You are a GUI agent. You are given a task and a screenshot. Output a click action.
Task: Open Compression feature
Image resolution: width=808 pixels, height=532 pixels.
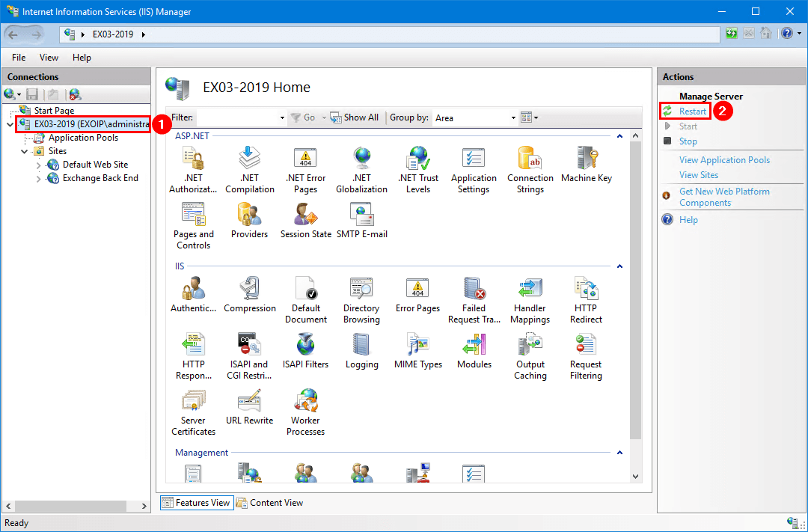coord(249,294)
